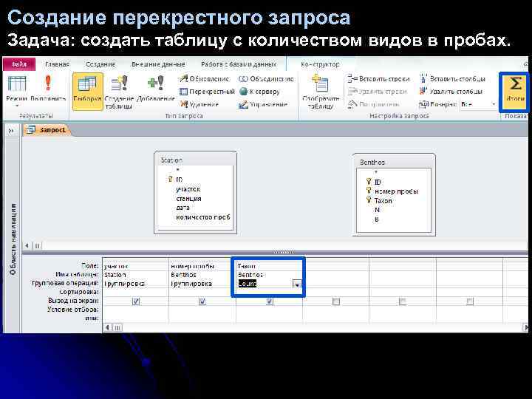
Task: Select N field in Benthos table
Action: pyautogui.click(x=377, y=210)
